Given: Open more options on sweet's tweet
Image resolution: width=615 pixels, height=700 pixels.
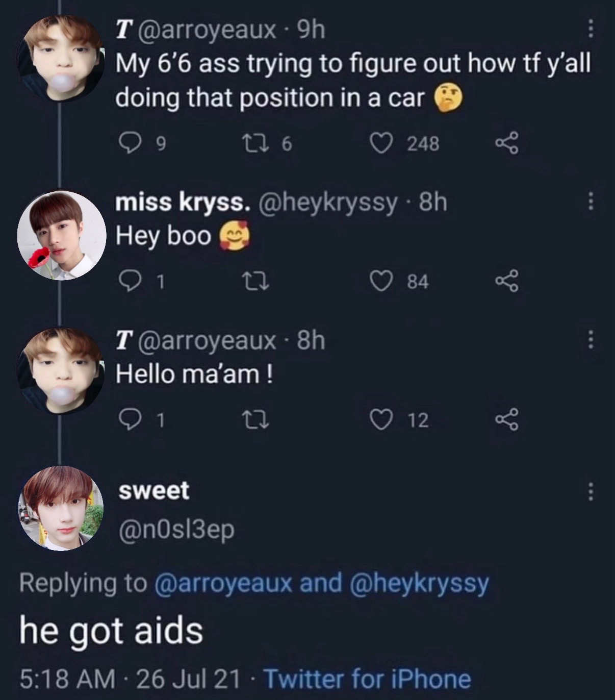Looking at the screenshot, I should [591, 491].
